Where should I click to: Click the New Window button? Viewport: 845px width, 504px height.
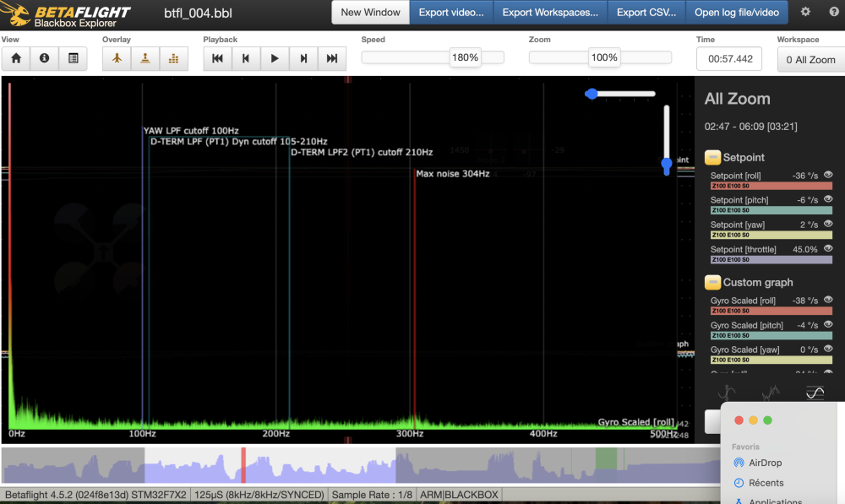tap(370, 13)
